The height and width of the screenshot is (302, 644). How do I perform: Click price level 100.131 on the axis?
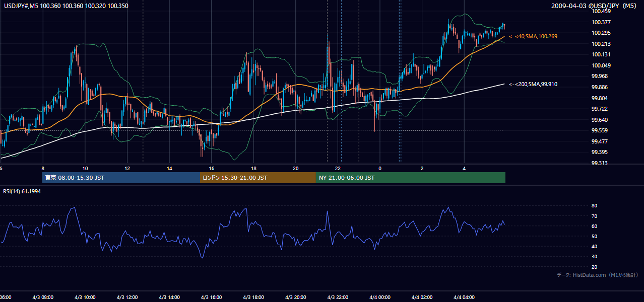point(601,54)
